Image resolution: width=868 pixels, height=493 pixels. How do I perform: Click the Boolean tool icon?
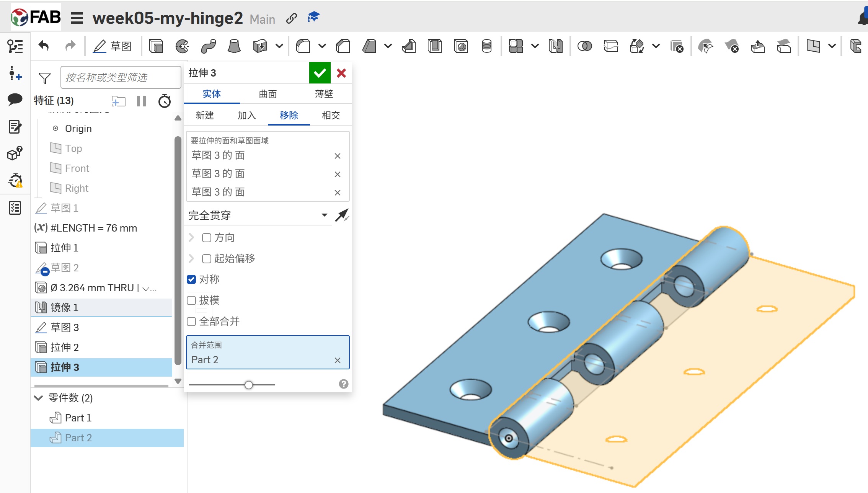tap(584, 46)
